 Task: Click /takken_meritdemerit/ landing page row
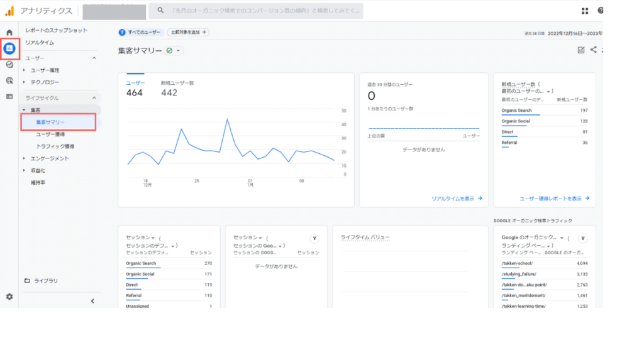[x=544, y=296]
